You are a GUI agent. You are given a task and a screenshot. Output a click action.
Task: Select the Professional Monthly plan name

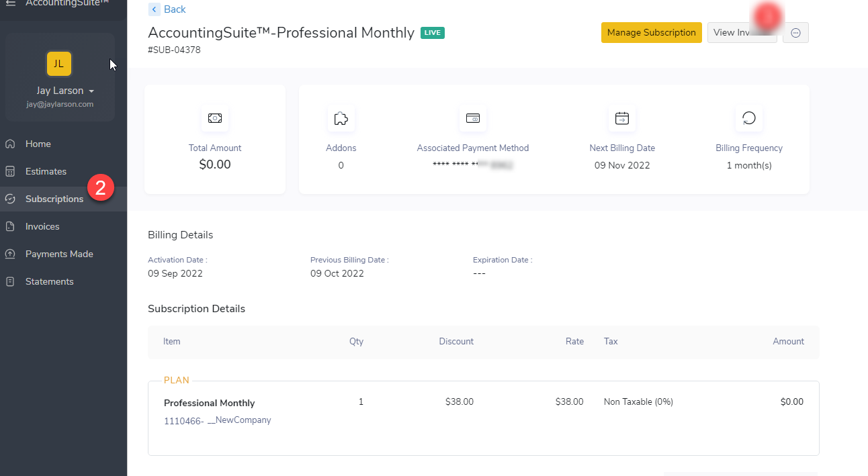(210, 403)
